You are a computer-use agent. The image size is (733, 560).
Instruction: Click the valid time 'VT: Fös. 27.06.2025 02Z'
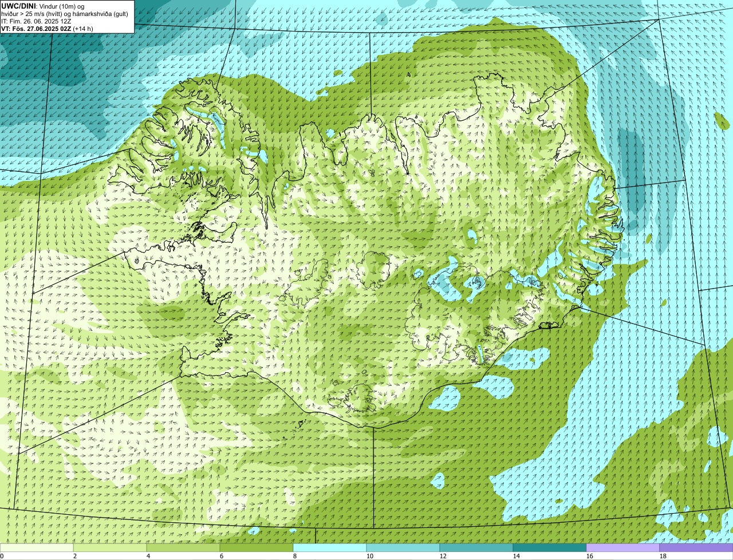36,28
